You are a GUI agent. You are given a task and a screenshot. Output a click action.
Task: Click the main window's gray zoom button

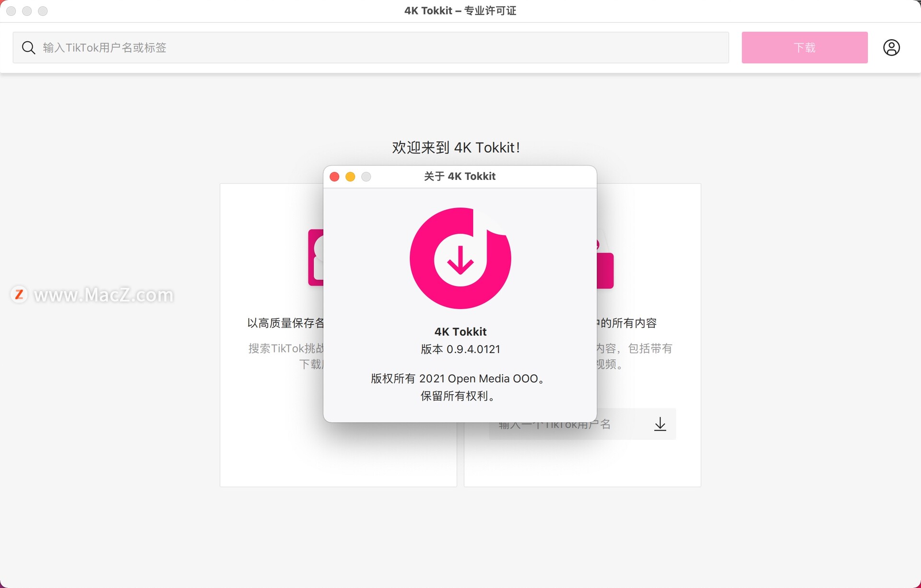43,11
